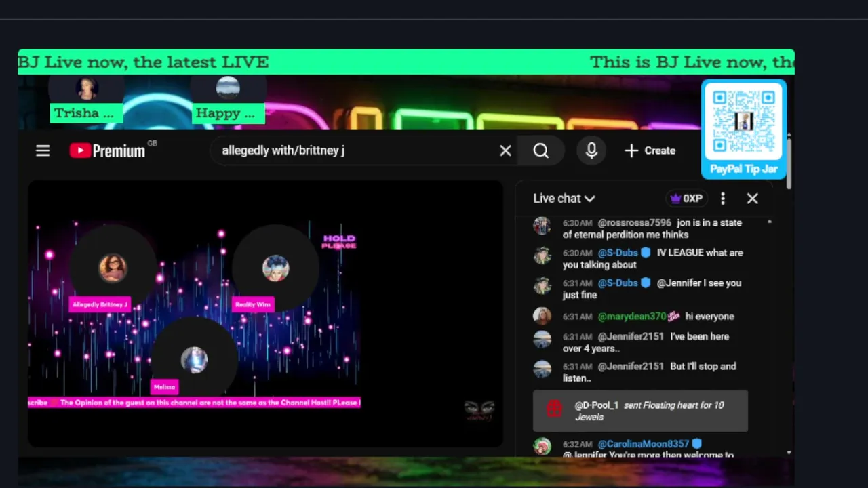Click the eyes channel watermark in the video

coord(479,409)
